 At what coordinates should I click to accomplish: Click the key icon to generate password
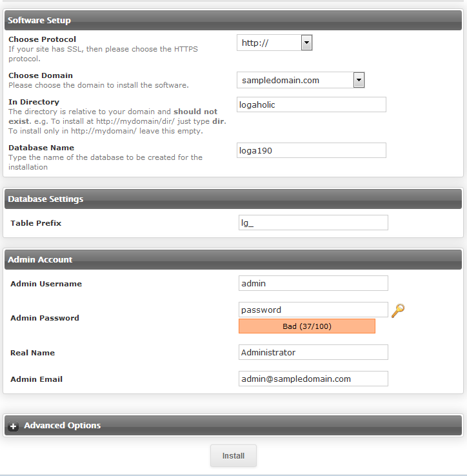point(398,310)
